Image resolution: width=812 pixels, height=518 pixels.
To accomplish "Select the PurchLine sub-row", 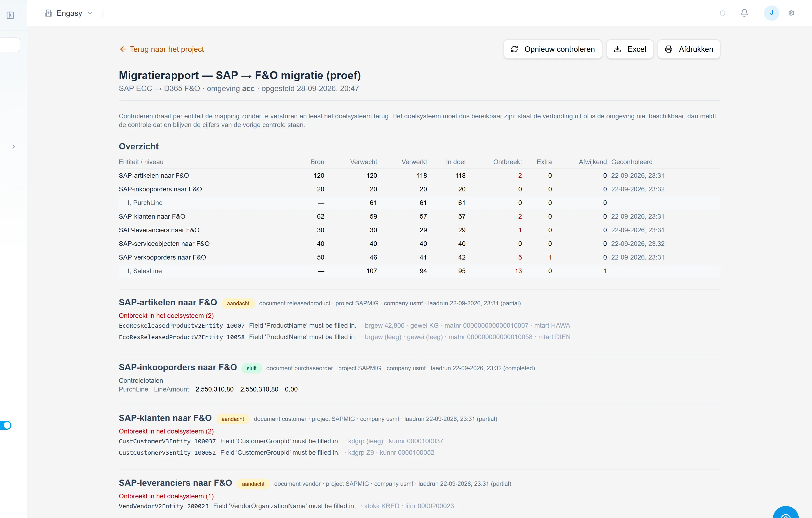I will pos(419,203).
